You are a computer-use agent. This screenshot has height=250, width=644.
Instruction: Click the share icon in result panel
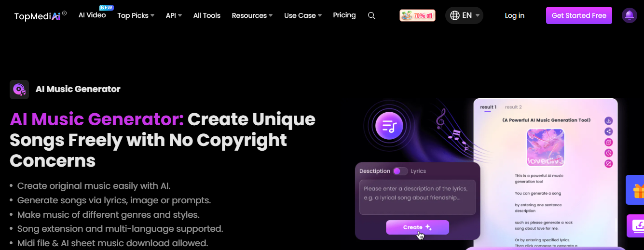[x=609, y=131]
